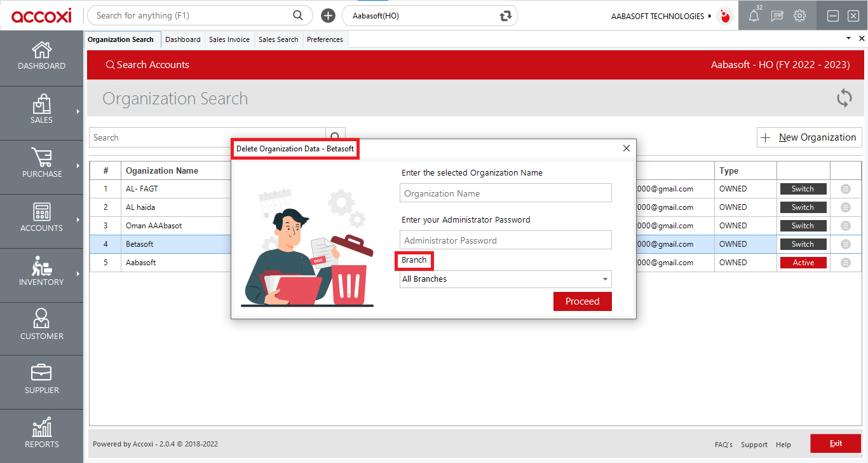Switch to the Preferences tab
The height and width of the screenshot is (463, 868).
click(325, 39)
